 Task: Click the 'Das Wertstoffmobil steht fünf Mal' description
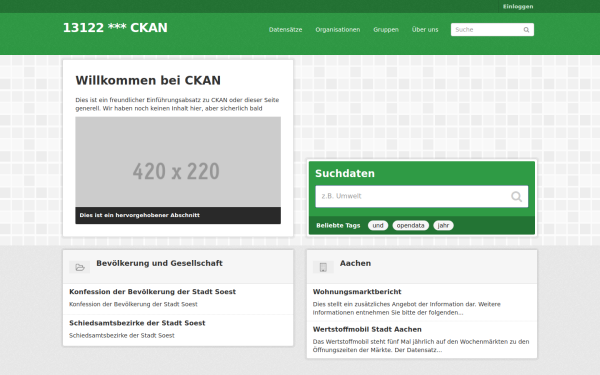pos(421,346)
